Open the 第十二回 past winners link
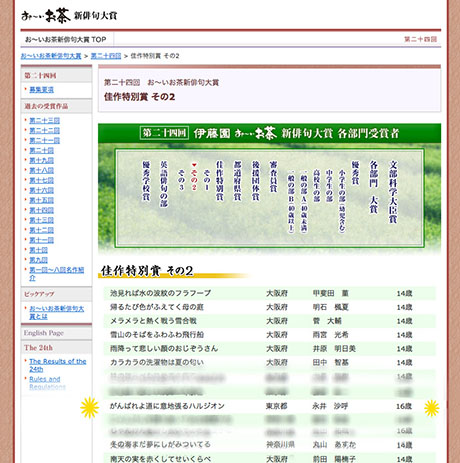This screenshot has height=463, width=460. pyautogui.click(x=42, y=230)
